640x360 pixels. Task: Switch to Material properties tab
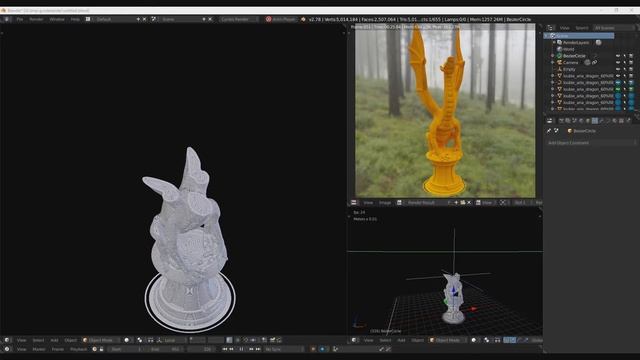point(615,121)
